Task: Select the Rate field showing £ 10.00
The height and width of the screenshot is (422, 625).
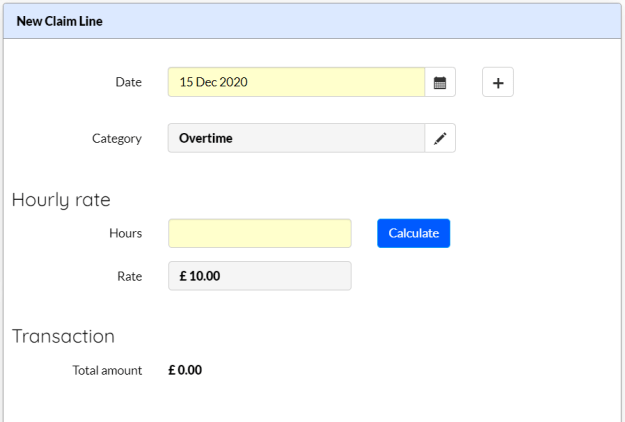Action: click(x=260, y=276)
